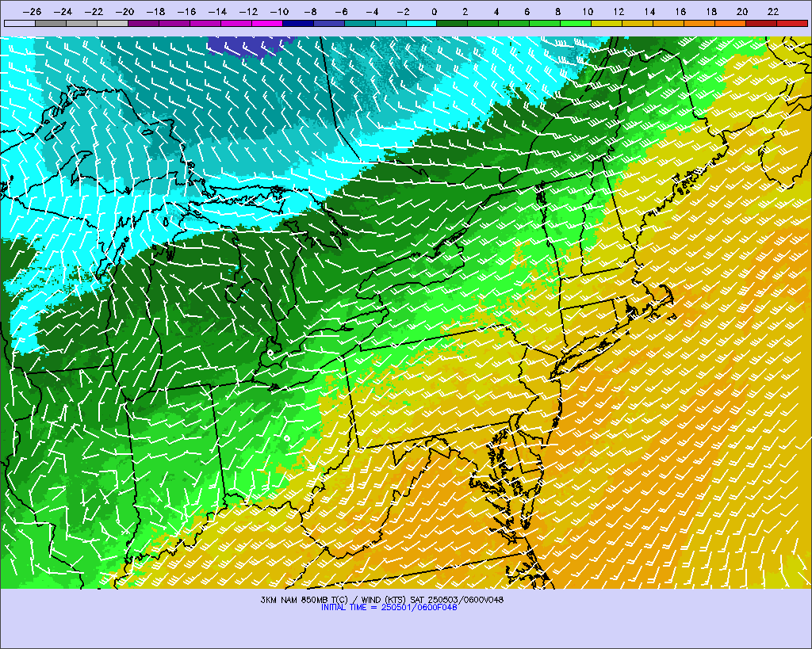812x649 pixels.
Task: Click the bright red swatch at the colorbar's end
Action: [x=792, y=23]
